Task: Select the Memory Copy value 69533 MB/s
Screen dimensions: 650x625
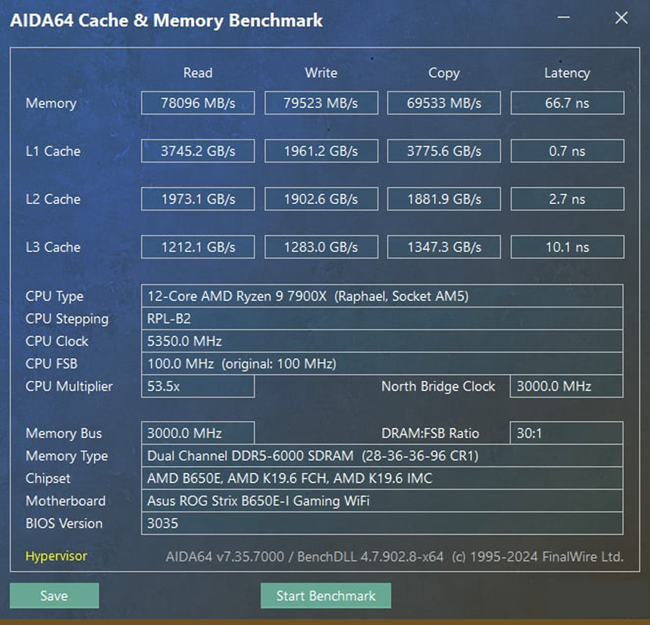Action: pos(444,103)
